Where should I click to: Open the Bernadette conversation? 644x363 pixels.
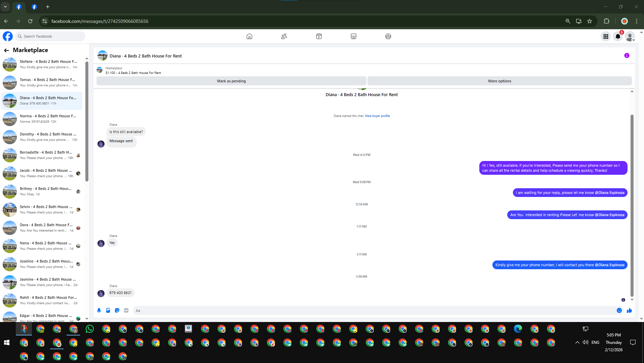[41, 155]
